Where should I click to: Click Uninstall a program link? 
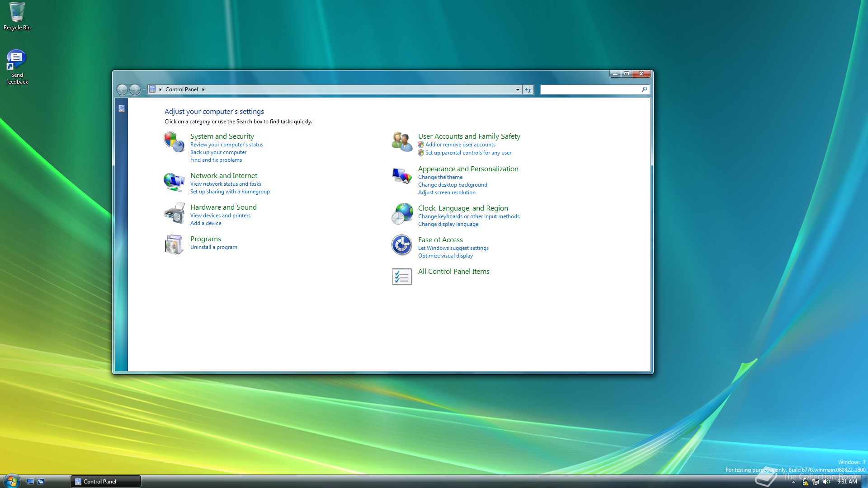point(214,247)
